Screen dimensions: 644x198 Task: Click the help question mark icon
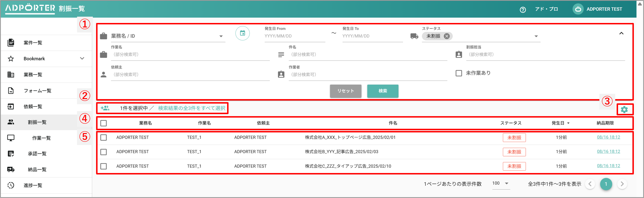point(523,10)
